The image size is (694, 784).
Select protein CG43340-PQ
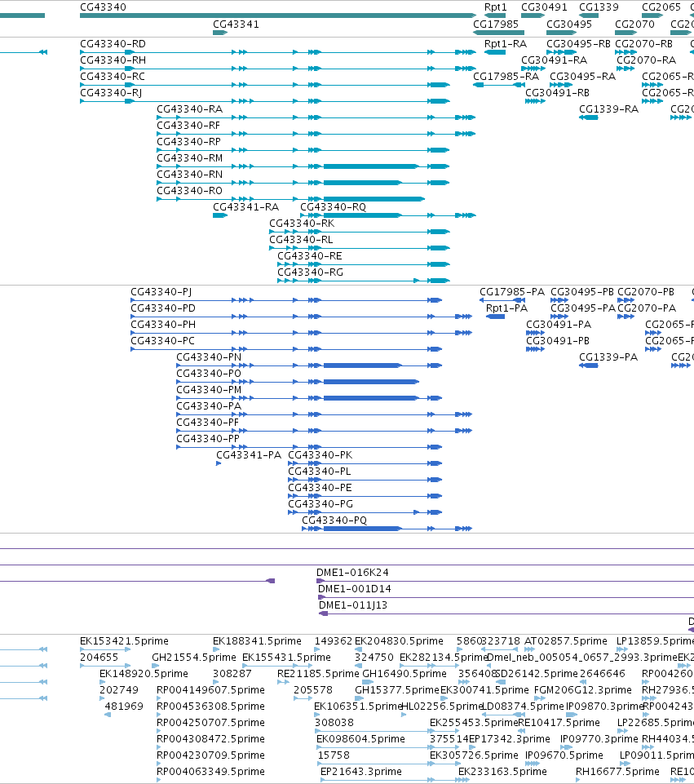tap(334, 520)
